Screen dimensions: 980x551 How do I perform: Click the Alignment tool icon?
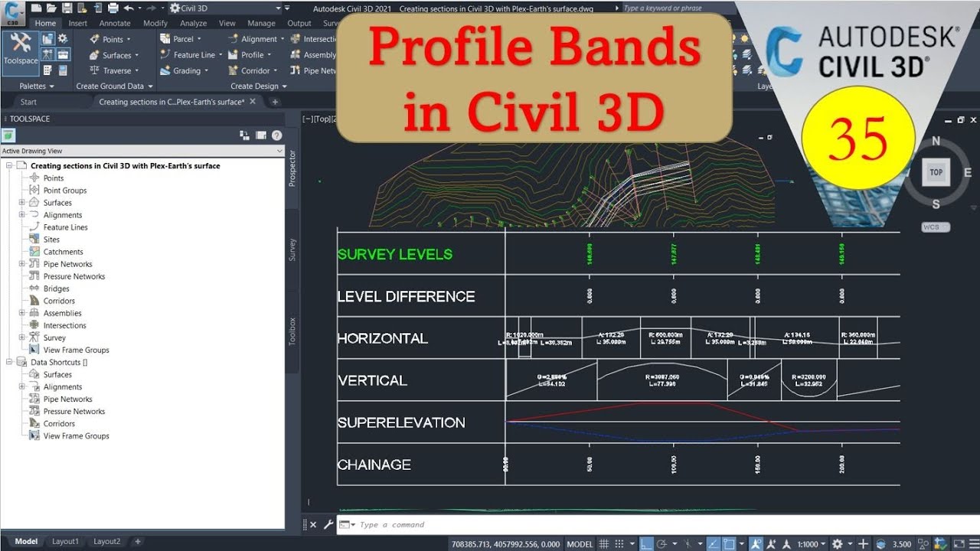[x=233, y=39]
